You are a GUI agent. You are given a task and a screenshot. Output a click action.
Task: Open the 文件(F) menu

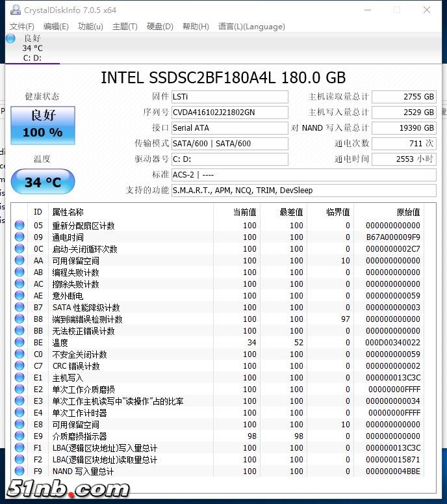(x=21, y=27)
